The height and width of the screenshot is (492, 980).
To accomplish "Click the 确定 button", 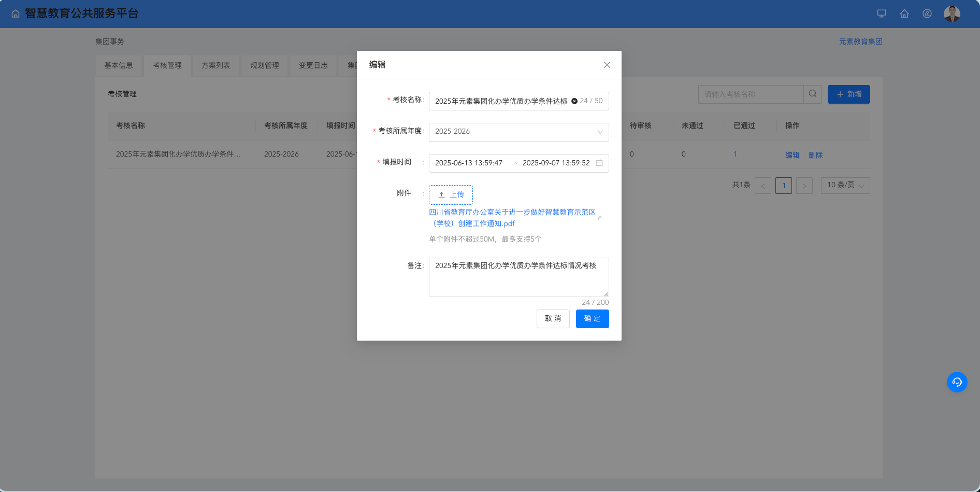I will pyautogui.click(x=592, y=319).
